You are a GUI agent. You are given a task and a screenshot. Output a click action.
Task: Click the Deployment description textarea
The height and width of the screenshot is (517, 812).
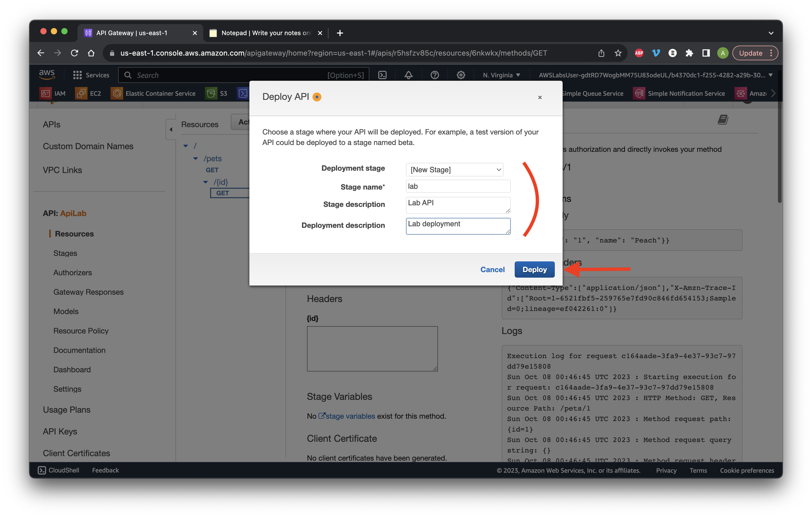[458, 226]
